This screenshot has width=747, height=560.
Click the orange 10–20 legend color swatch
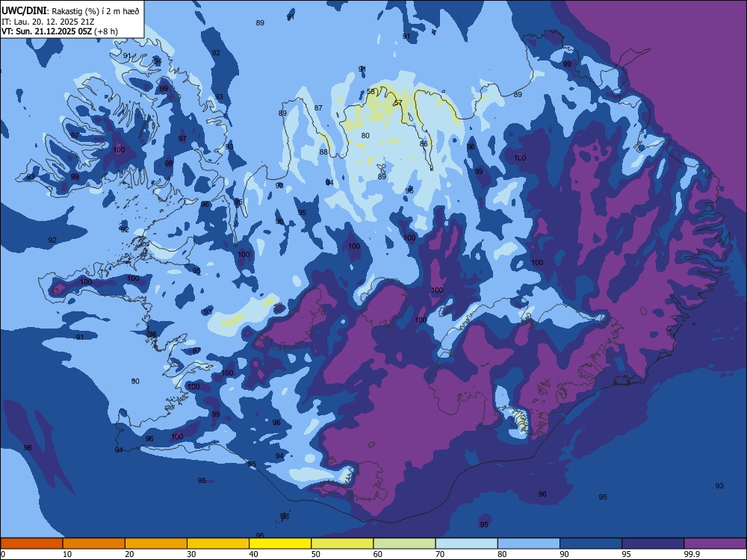coord(94,544)
